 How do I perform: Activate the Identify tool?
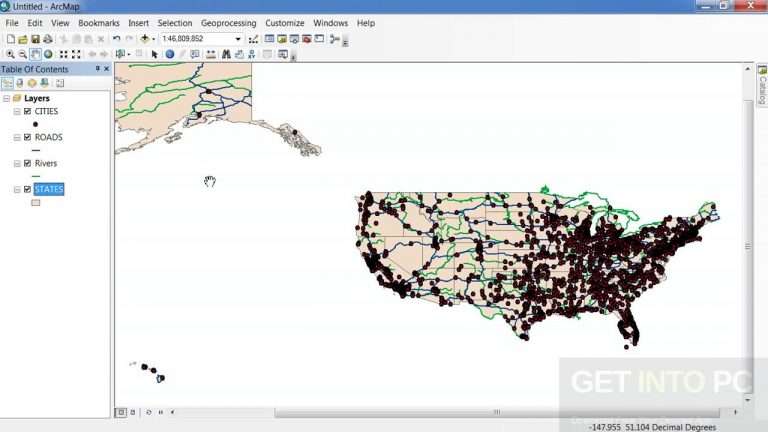click(x=169, y=54)
